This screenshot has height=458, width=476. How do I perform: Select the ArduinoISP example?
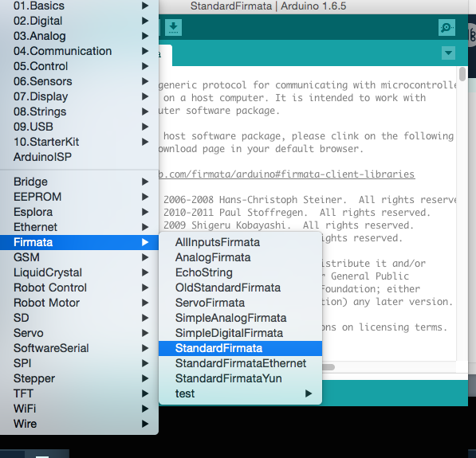pos(79,157)
